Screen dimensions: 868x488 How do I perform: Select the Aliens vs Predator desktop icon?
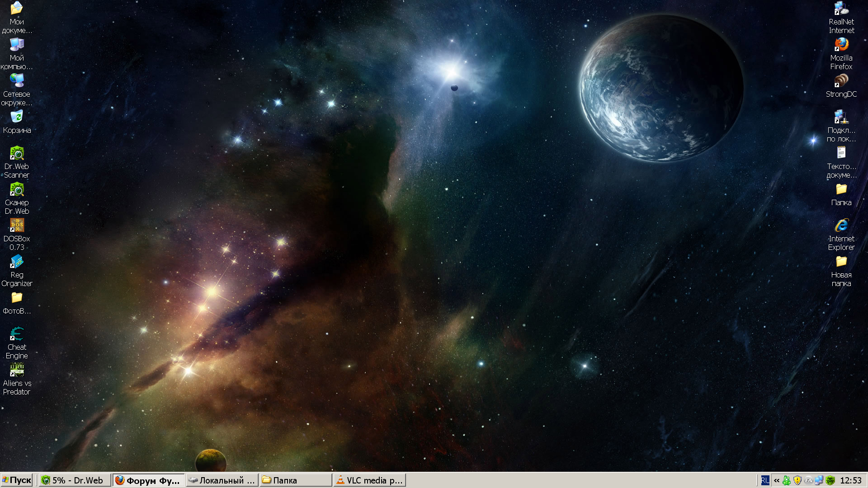coord(17,371)
